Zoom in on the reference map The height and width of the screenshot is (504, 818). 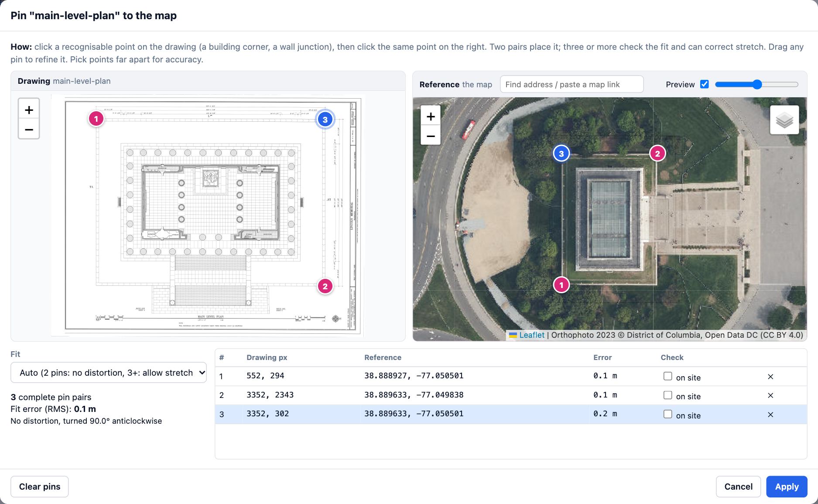coord(431,117)
